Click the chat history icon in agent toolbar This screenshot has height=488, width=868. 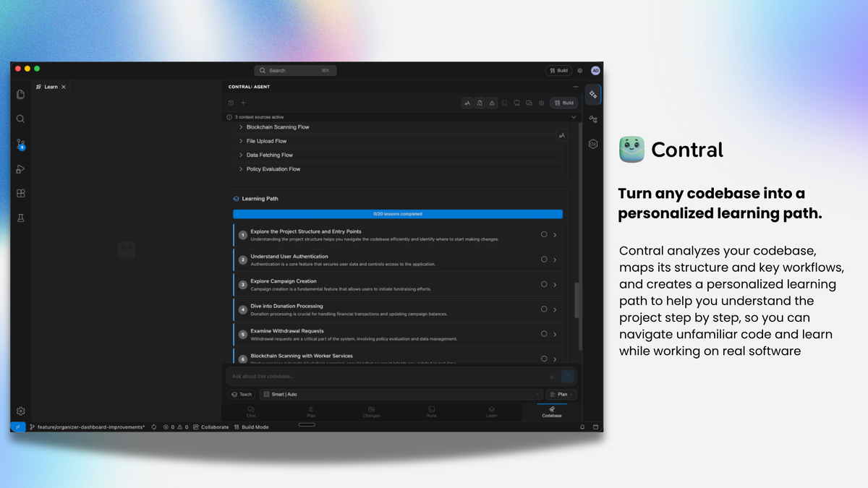[x=231, y=103]
